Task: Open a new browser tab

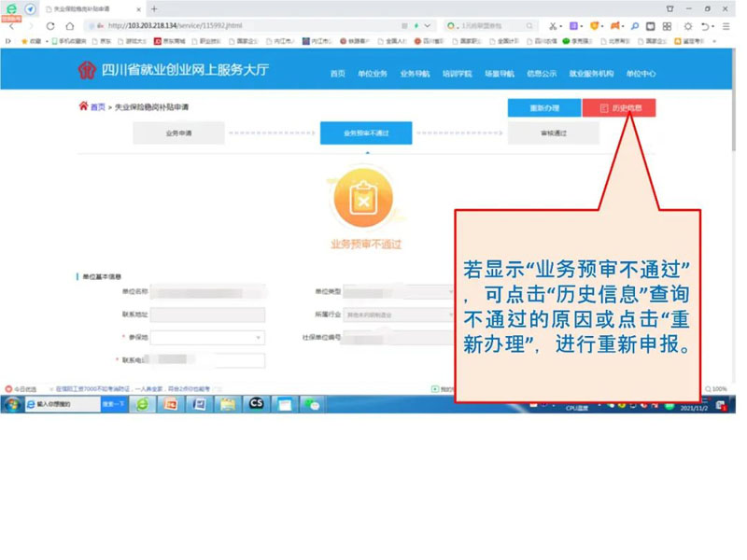Action: click(x=154, y=8)
